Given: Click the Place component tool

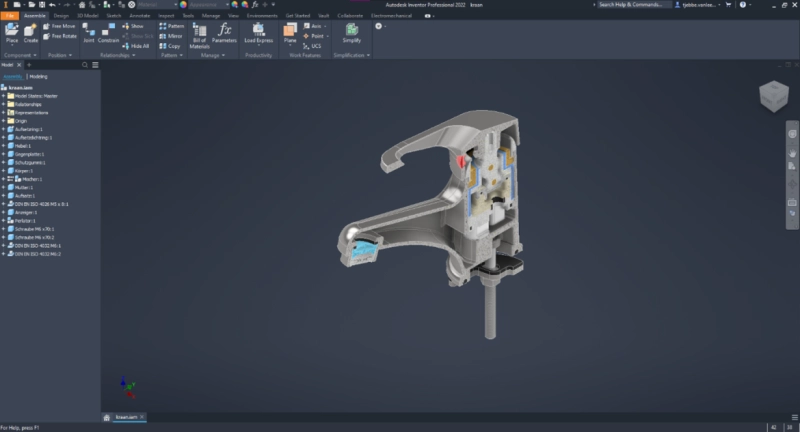Looking at the screenshot, I should [11, 33].
